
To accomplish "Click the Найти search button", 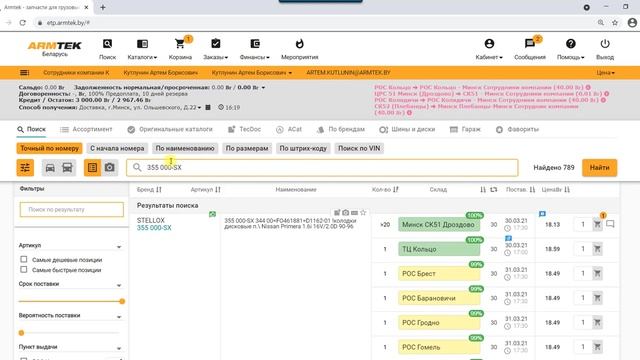I will (599, 168).
